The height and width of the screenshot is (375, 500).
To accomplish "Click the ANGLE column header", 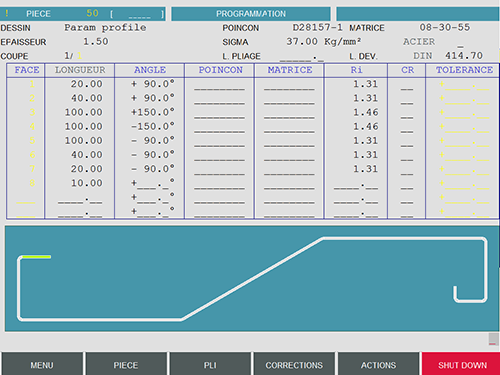I will (150, 70).
